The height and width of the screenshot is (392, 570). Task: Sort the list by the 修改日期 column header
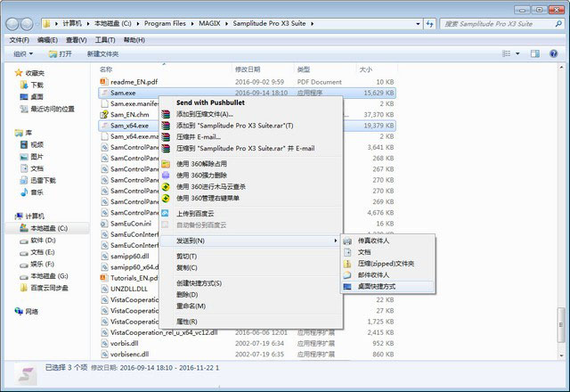[x=263, y=69]
